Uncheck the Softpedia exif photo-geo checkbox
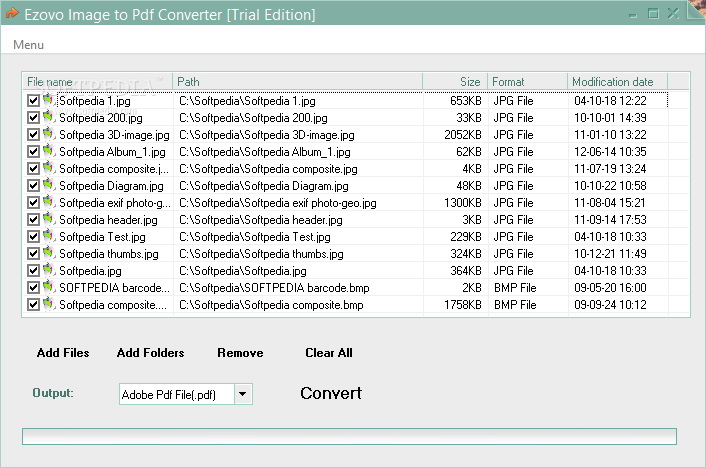The height and width of the screenshot is (468, 706). tap(33, 203)
